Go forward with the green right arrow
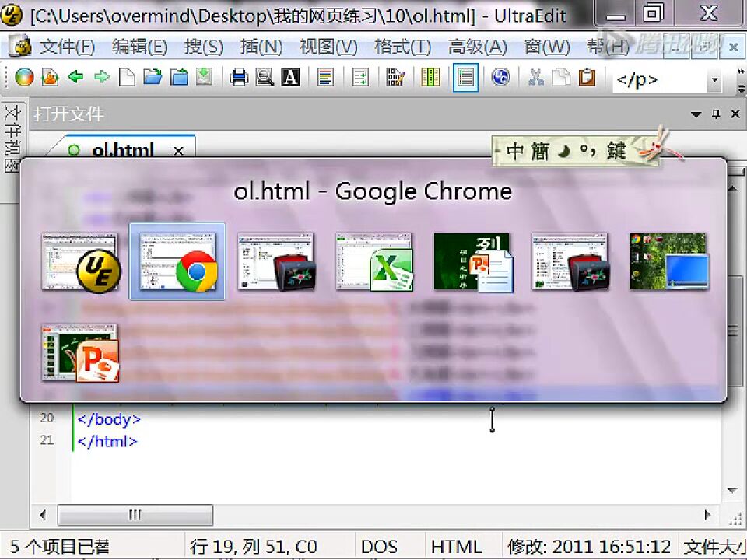Image resolution: width=747 pixels, height=560 pixels. pyautogui.click(x=101, y=77)
